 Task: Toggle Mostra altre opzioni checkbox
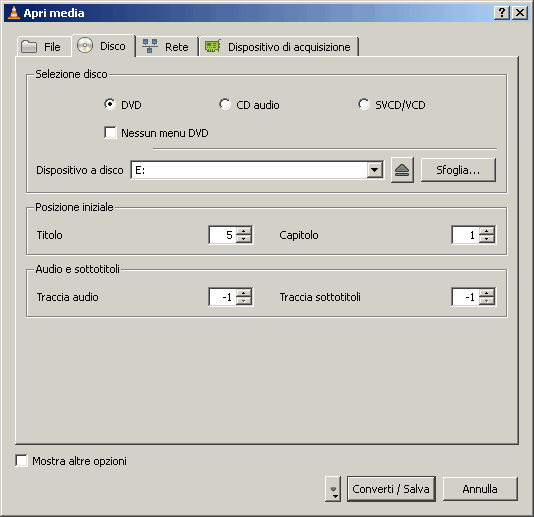click(21, 461)
